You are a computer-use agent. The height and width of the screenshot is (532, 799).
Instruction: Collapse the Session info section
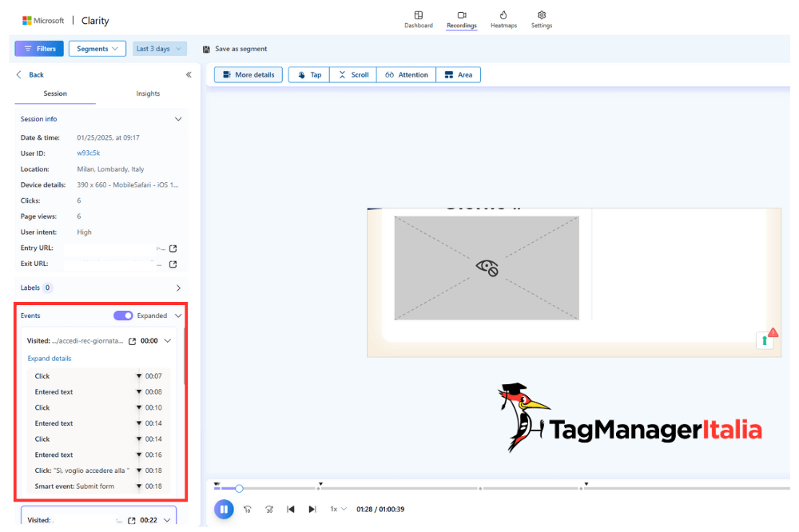pyautogui.click(x=178, y=119)
